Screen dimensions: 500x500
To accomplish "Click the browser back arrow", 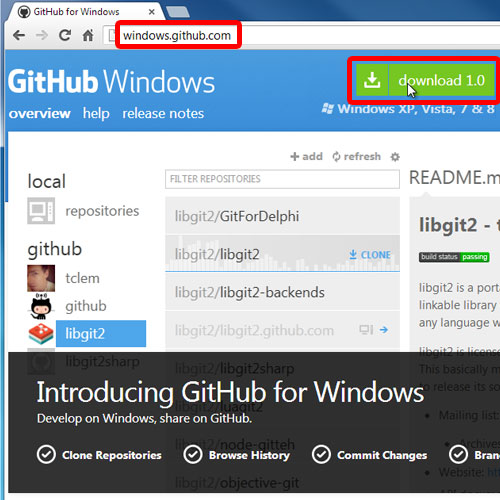I will tap(19, 35).
